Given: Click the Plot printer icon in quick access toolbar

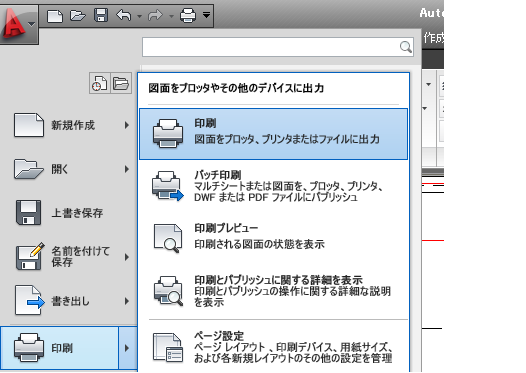Looking at the screenshot, I should coord(188,15).
